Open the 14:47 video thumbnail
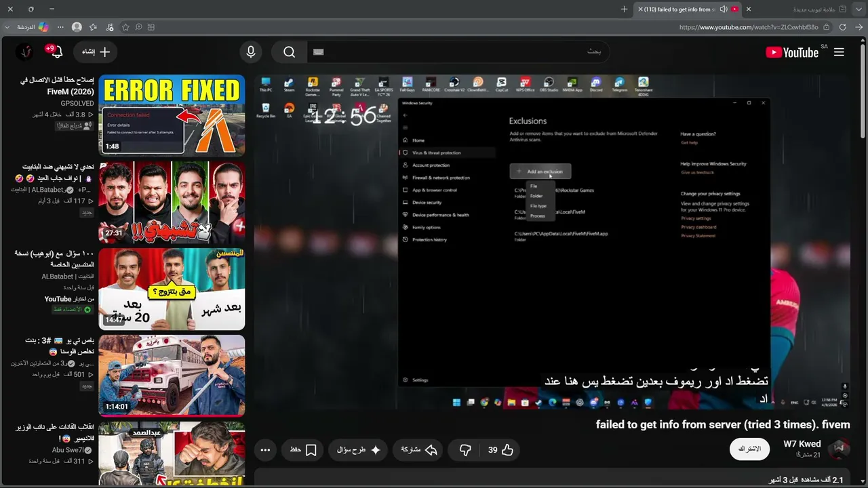This screenshot has width=868, height=488. coord(172,289)
